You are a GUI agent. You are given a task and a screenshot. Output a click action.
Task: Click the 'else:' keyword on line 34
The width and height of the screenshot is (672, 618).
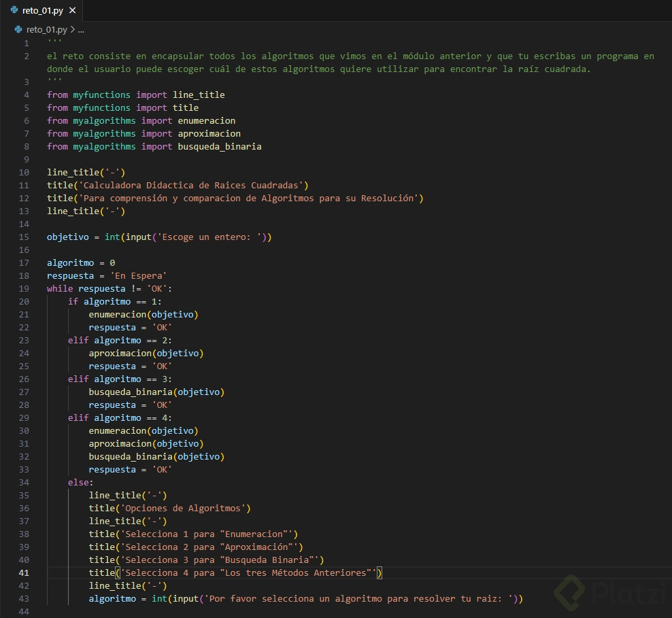(80, 482)
